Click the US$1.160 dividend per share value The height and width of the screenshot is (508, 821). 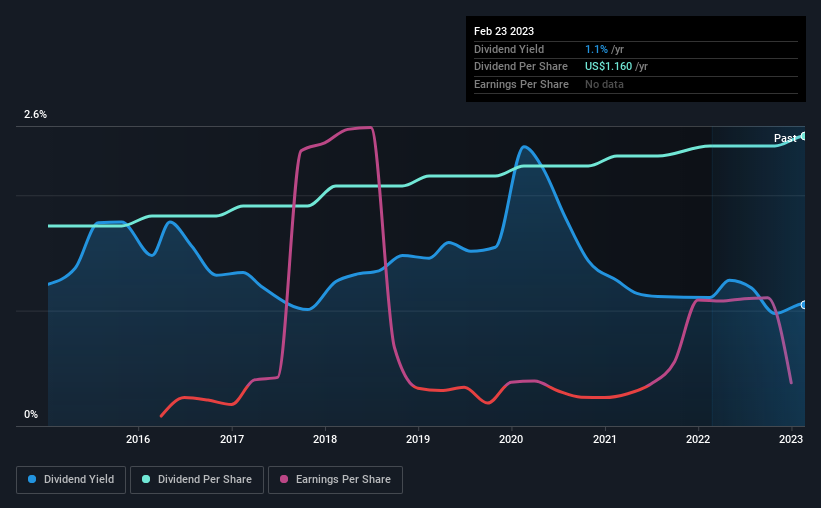click(x=608, y=67)
